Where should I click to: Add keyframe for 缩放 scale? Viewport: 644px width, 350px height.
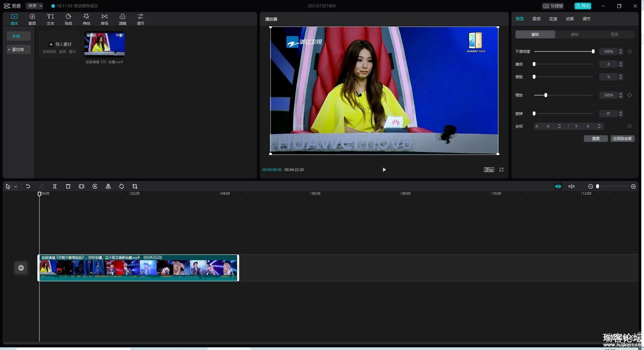(x=630, y=95)
